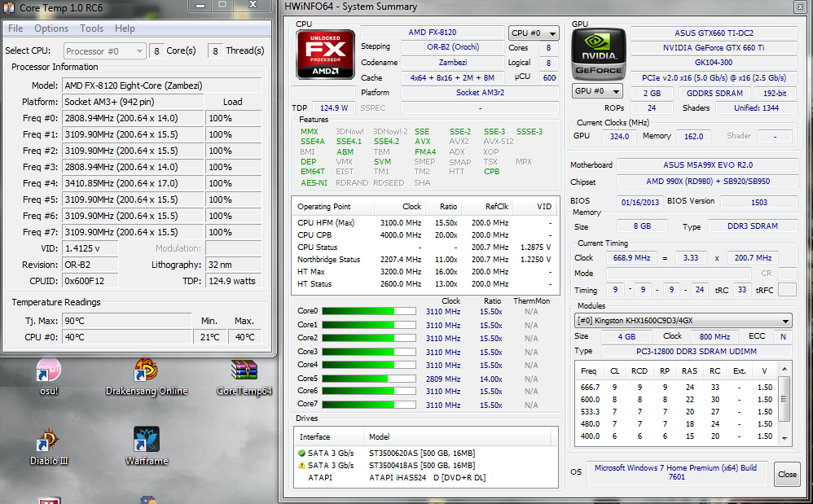Click the Core7 usage bar
Image resolution: width=813 pixels, height=504 pixels.
pos(369,405)
